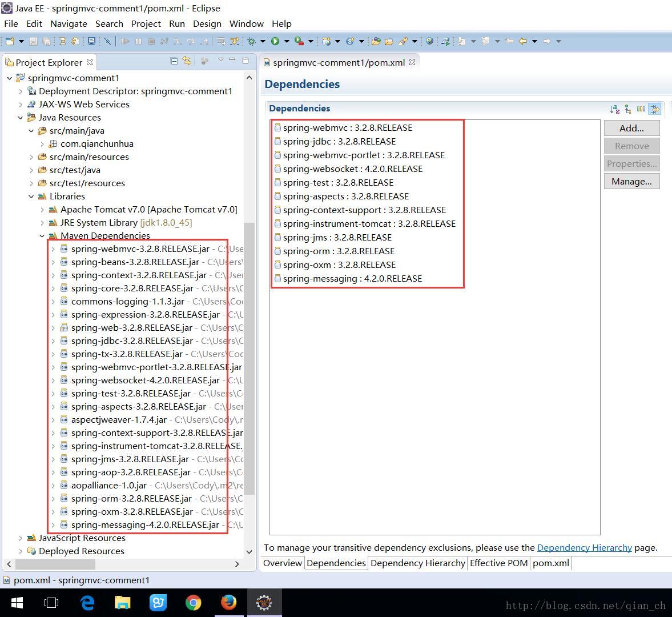This screenshot has width=672, height=617.
Task: Click Collapse All in Project Explorer
Action: 174,61
